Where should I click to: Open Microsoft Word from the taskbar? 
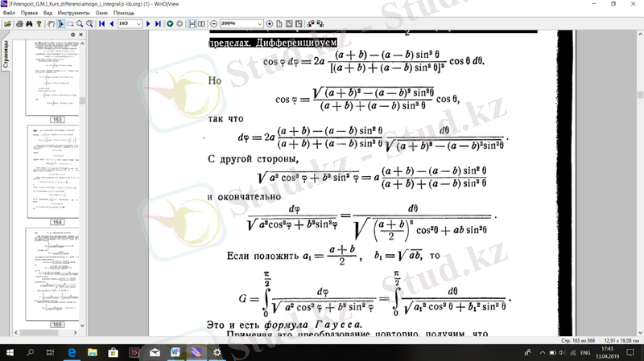176,352
